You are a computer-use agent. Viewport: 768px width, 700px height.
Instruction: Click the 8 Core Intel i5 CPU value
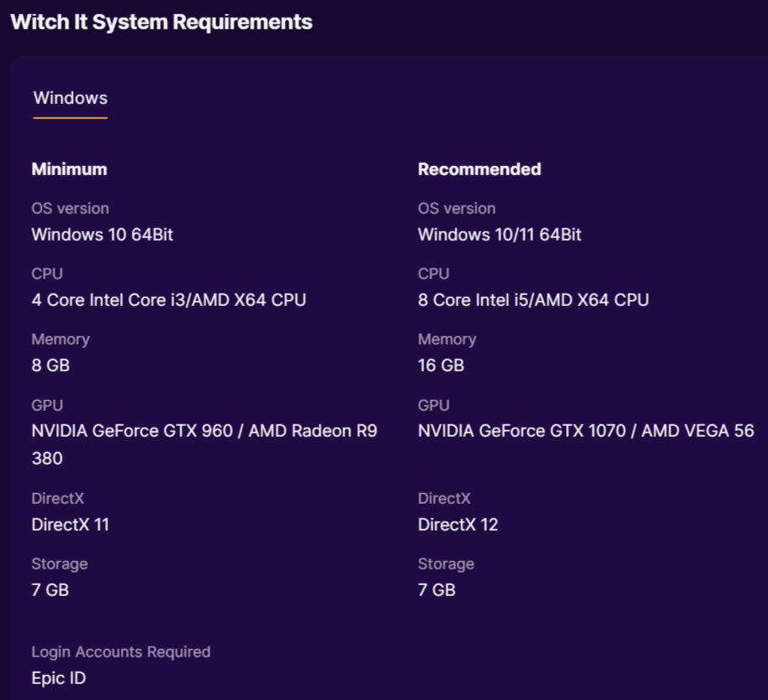(x=533, y=300)
